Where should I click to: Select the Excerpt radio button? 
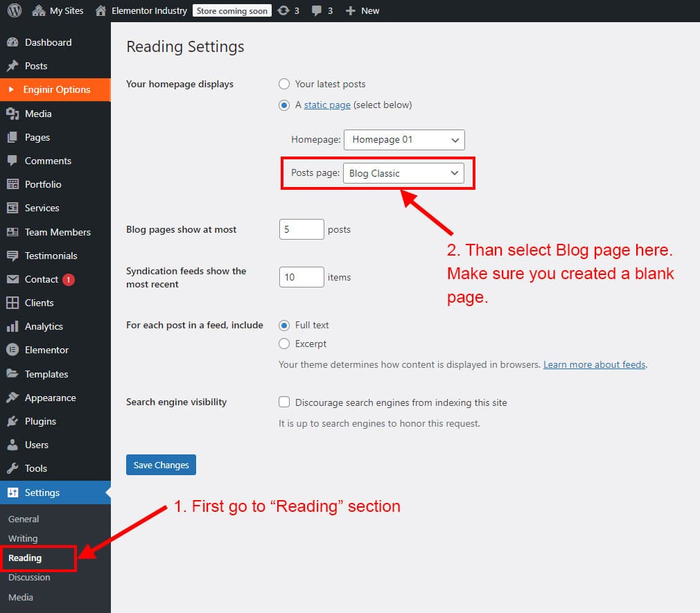(284, 344)
